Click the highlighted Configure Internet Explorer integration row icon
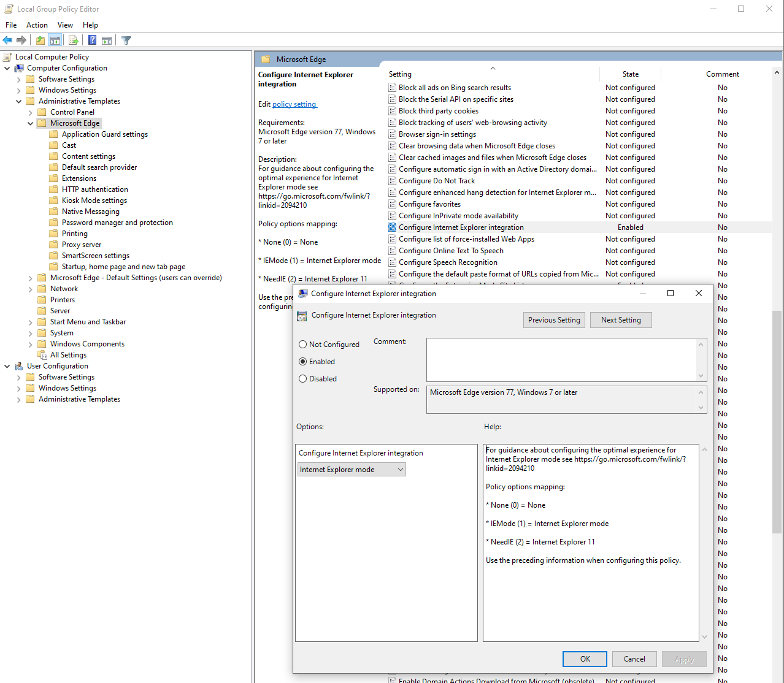784x683 pixels. coord(392,227)
